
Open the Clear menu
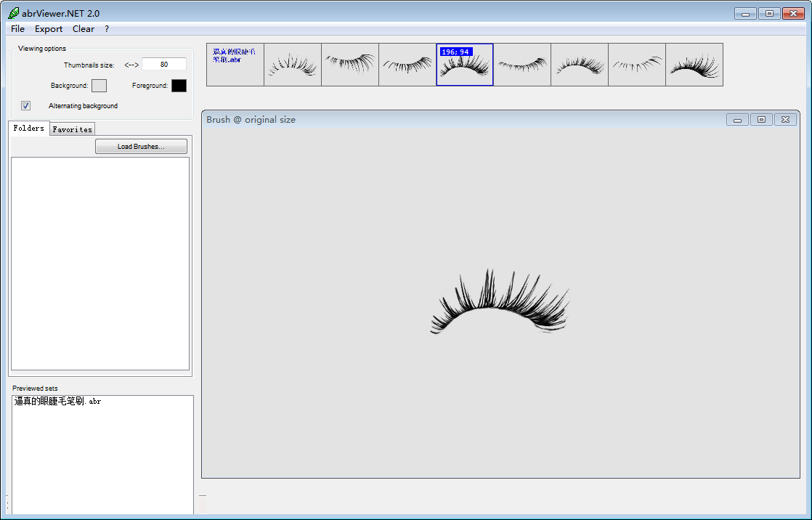[84, 29]
